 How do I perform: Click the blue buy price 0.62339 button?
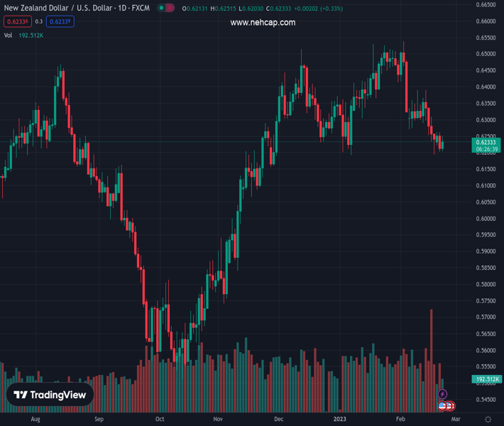pos(60,21)
